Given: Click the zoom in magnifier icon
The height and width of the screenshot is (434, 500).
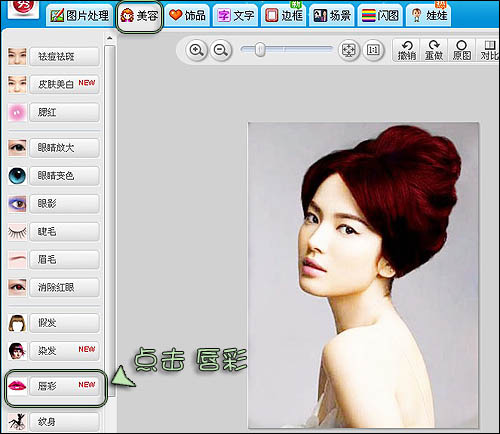Looking at the screenshot, I should click(x=196, y=50).
